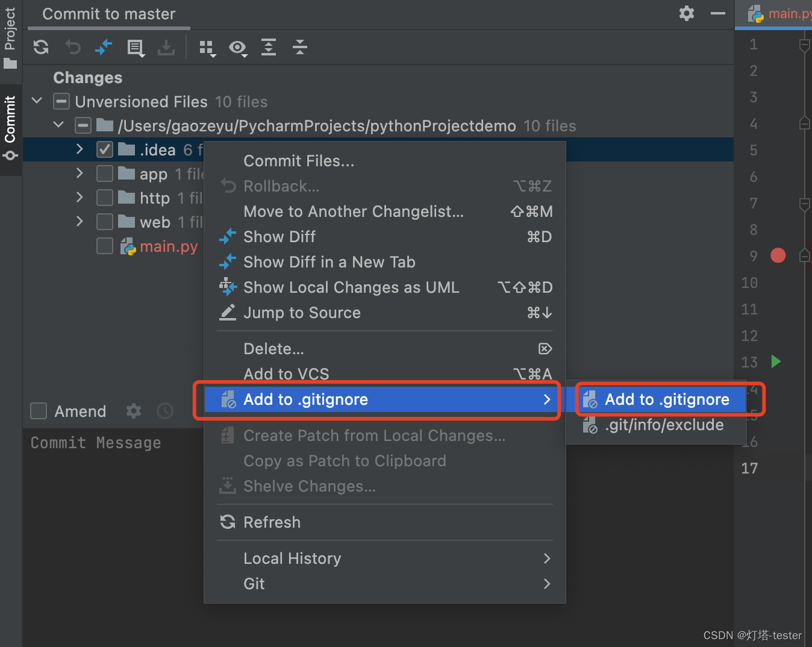Click the Rollback arrow toolbar icon
This screenshot has width=812, height=647.
(x=73, y=47)
